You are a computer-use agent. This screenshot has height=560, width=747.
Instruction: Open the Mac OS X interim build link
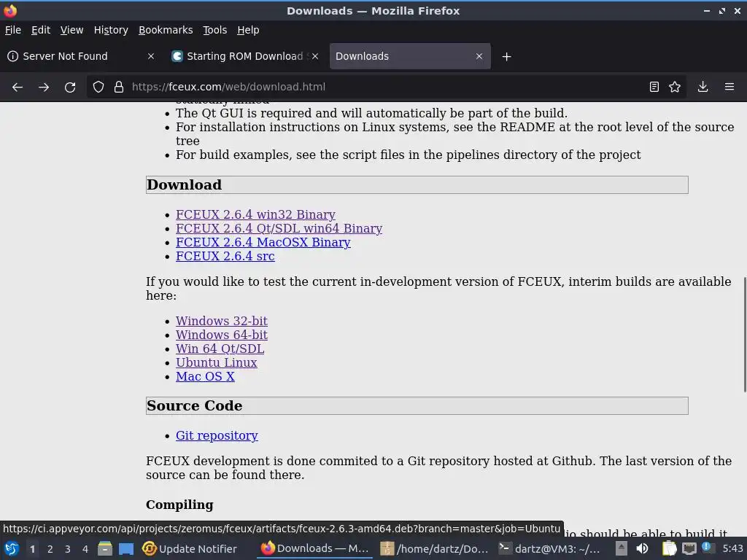tap(205, 376)
